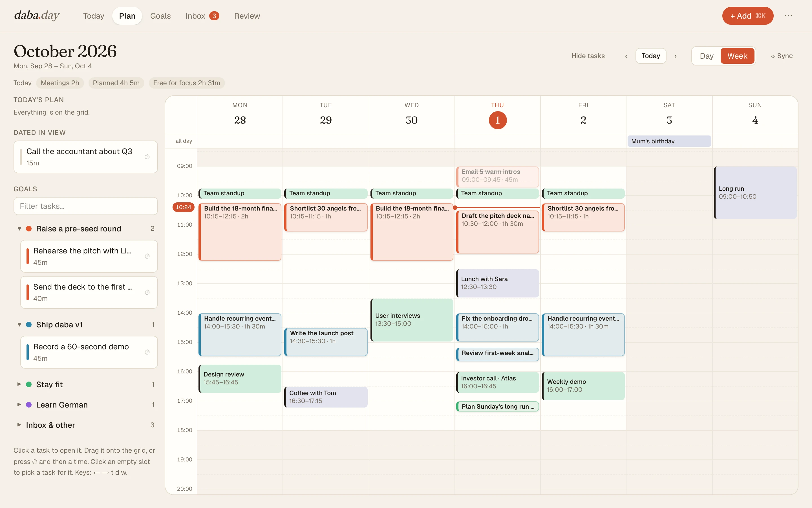This screenshot has height=508, width=812.
Task: Select the Week view toggle
Action: [737, 56]
